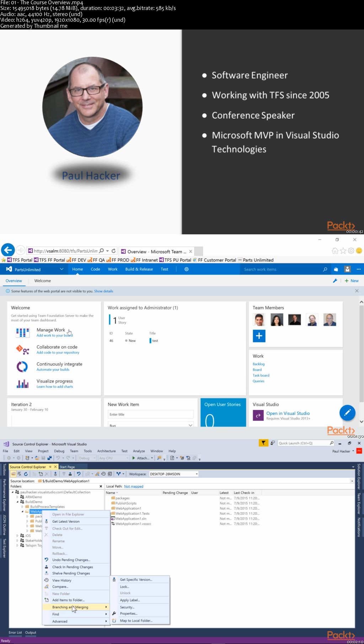
Task: Close the Source Control Explorer tab
Action: 55,467
